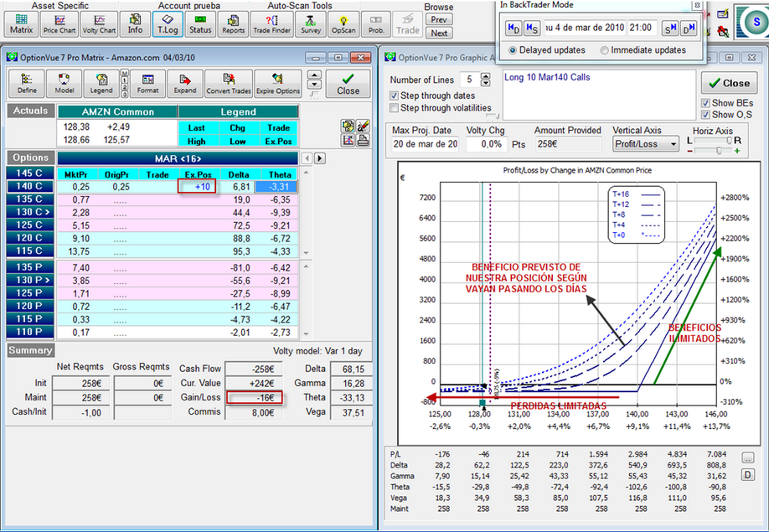Step forward one day in BackTrader

tap(689, 28)
